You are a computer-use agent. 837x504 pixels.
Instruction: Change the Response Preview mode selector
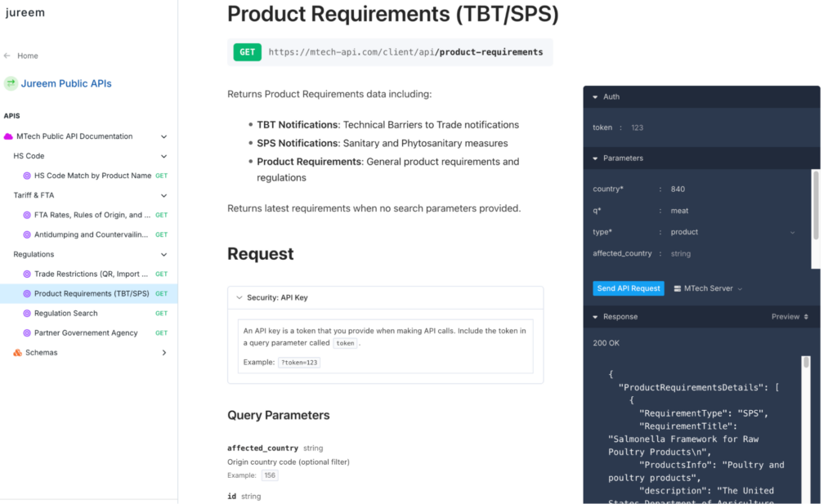pyautogui.click(x=790, y=317)
